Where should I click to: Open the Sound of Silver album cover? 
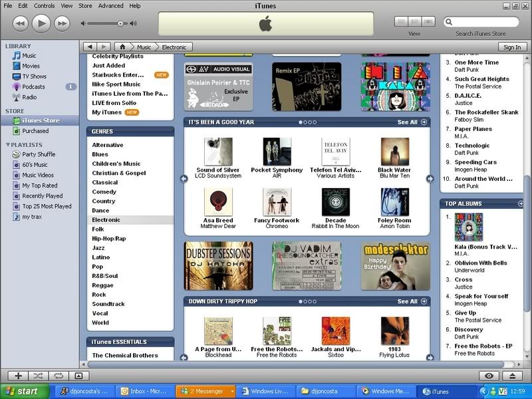pos(218,152)
